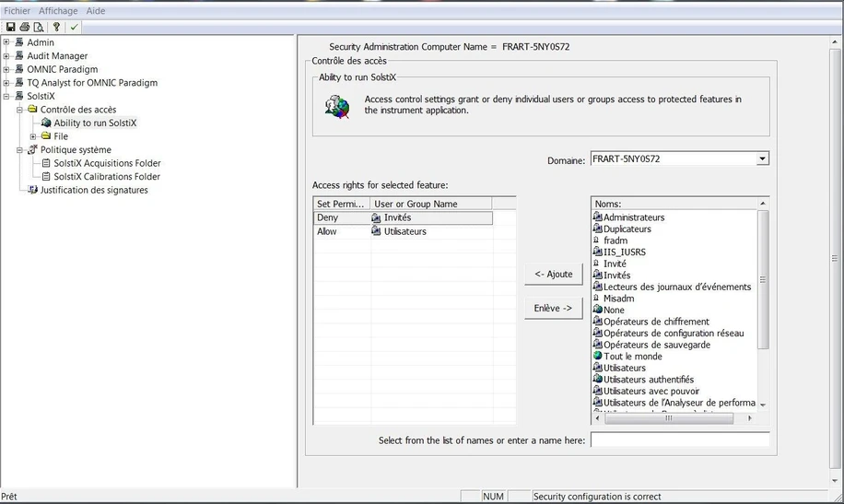Click the Security configuration is correct status text
Viewport: 844px width, 504px height.
[597, 497]
